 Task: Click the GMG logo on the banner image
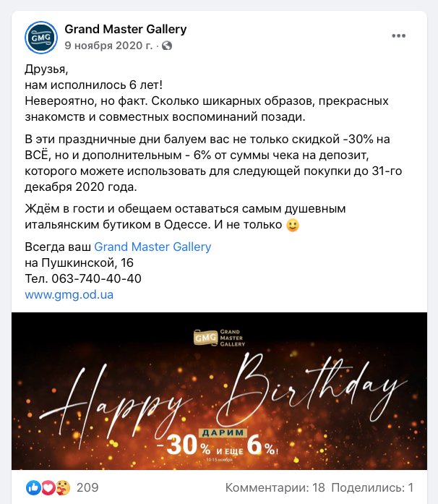pyautogui.click(x=219, y=338)
